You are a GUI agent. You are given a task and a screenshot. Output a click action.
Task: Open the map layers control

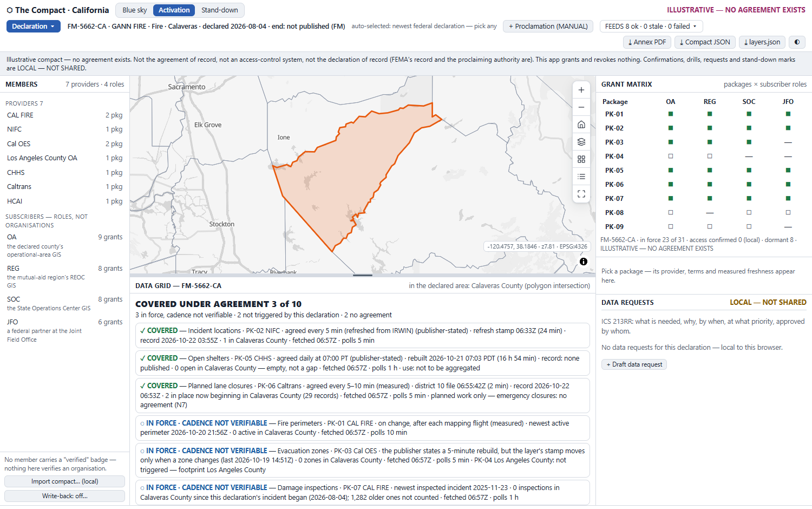[x=581, y=142]
